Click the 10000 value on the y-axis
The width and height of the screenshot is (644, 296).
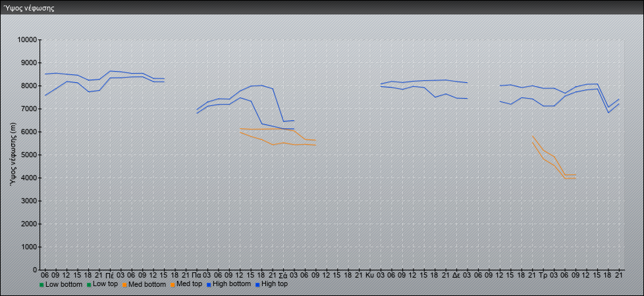click(x=27, y=40)
